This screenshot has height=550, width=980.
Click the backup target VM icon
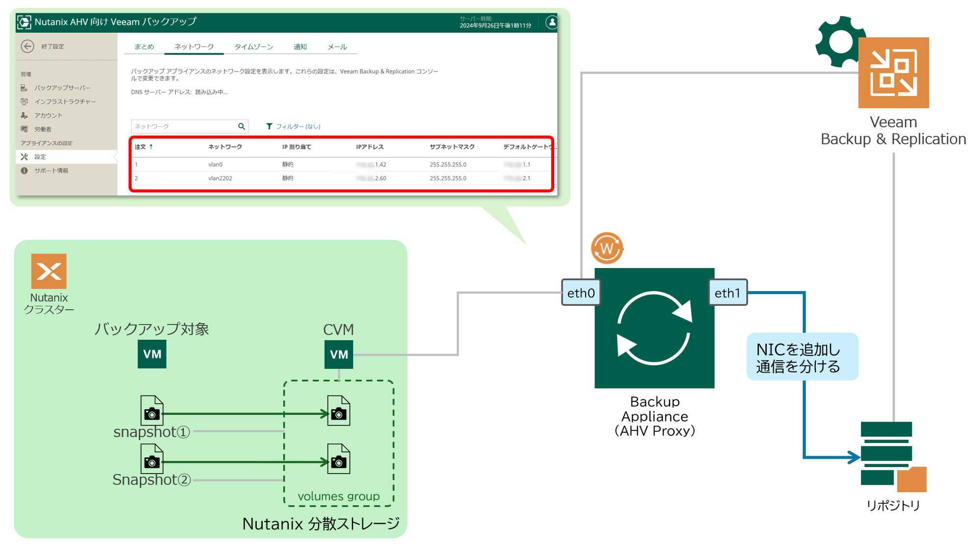pos(152,354)
